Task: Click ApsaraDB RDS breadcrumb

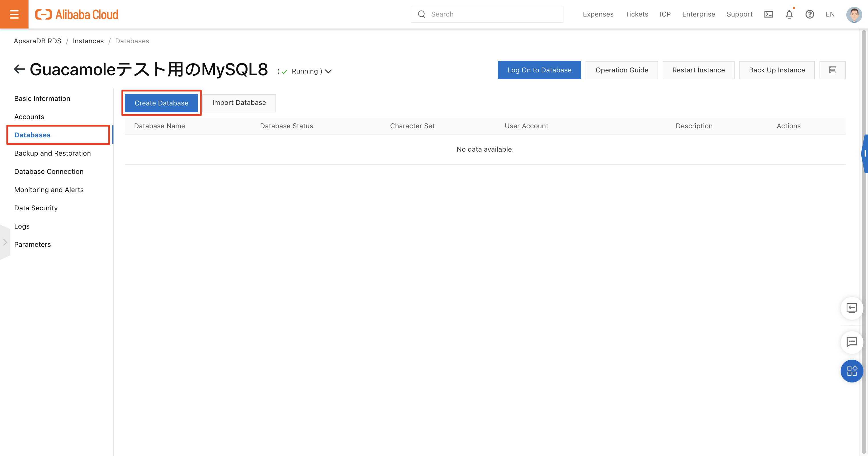Action: coord(37,41)
